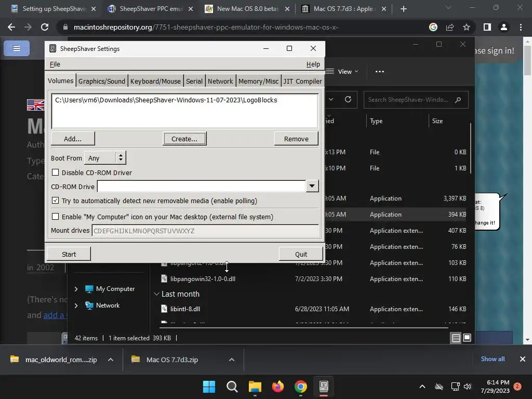Close the Chrome downloads bar

point(523,359)
